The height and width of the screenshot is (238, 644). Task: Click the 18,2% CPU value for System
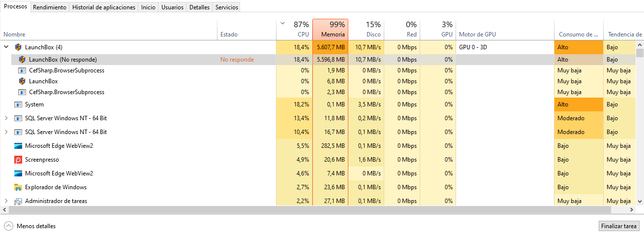[301, 104]
